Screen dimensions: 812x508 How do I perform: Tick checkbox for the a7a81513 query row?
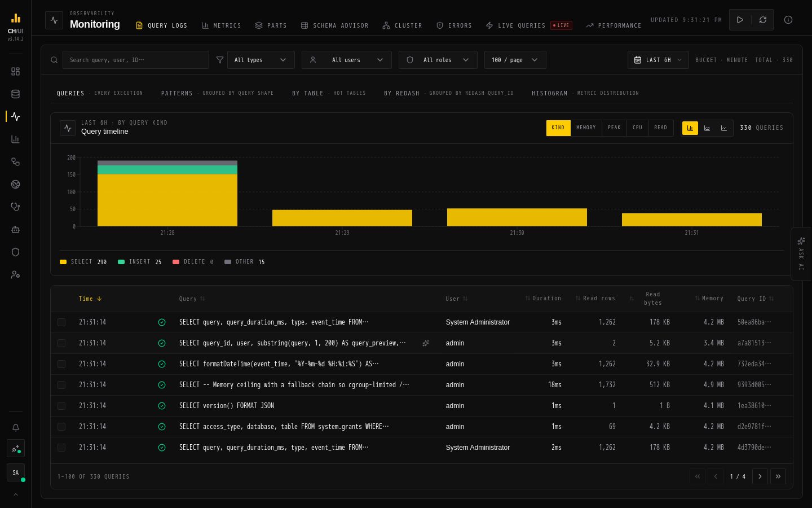tap(61, 343)
